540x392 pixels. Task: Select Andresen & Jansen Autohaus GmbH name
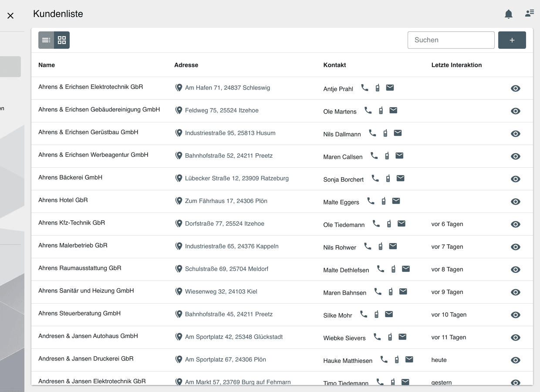(88, 336)
